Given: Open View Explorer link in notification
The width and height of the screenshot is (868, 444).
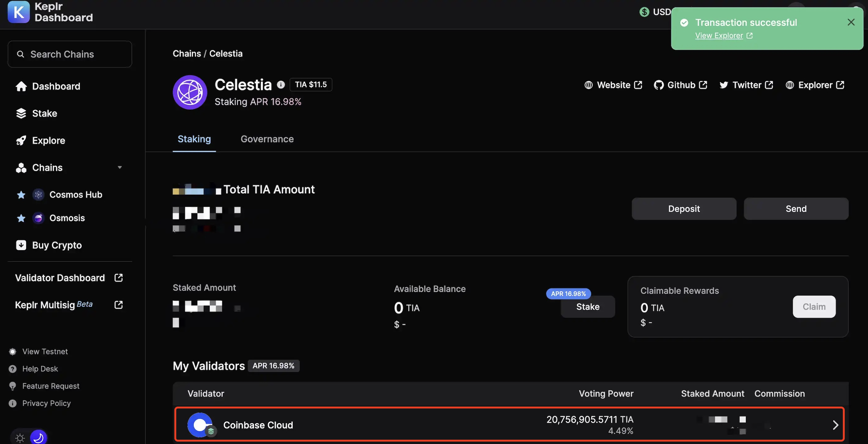Looking at the screenshot, I should 719,36.
